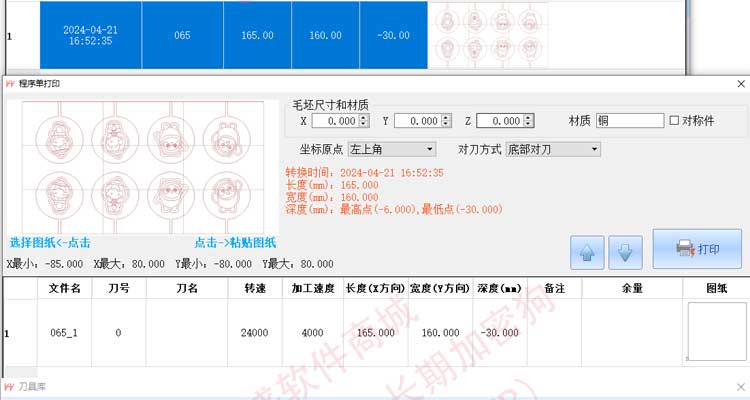Click the move down arrow button
The image size is (750, 400).
625,252
